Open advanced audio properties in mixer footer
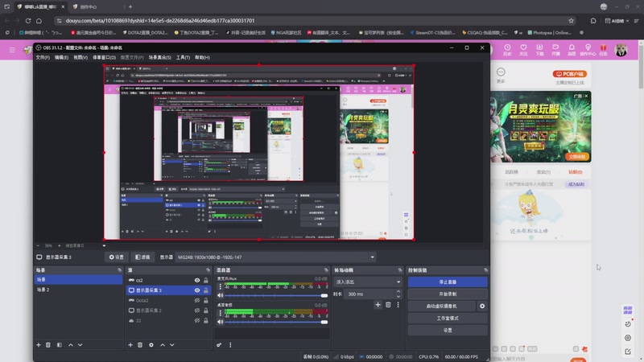The image size is (644, 362). pos(219,345)
